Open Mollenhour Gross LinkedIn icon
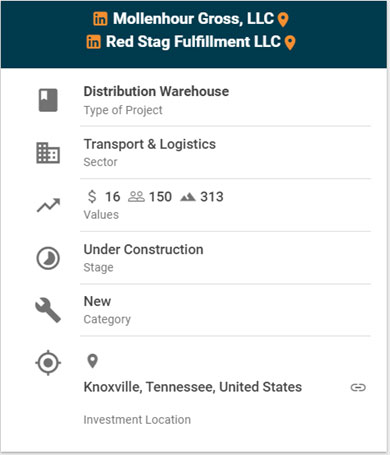 pyautogui.click(x=100, y=19)
